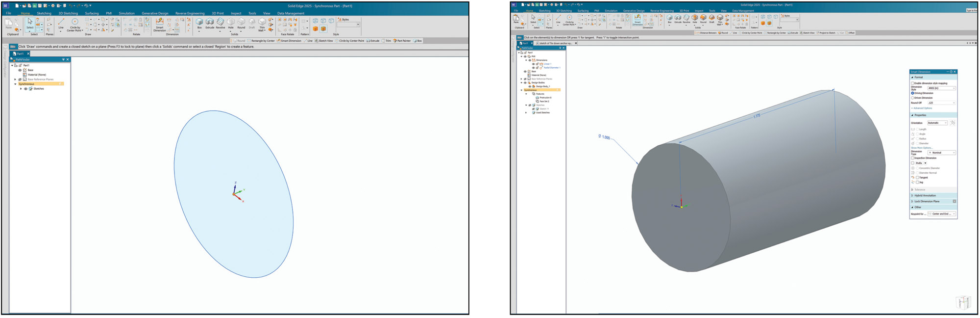Enable dimension style mapping checkbox
Viewport: 980px width, 318px height.
click(x=912, y=83)
